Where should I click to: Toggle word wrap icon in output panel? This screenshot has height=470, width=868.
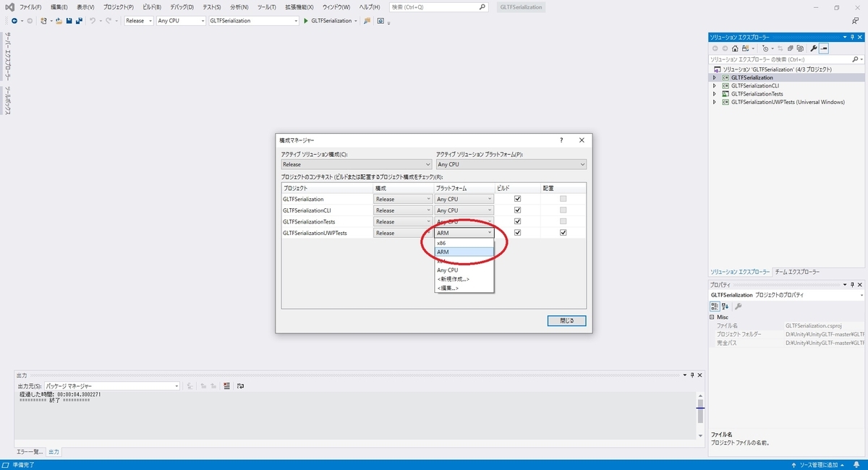pyautogui.click(x=241, y=386)
